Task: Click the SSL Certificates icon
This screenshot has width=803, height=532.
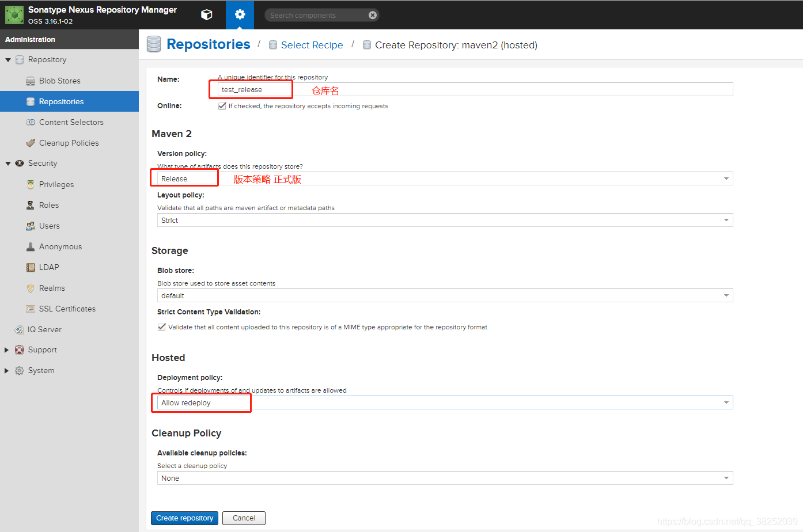Action: [x=31, y=309]
